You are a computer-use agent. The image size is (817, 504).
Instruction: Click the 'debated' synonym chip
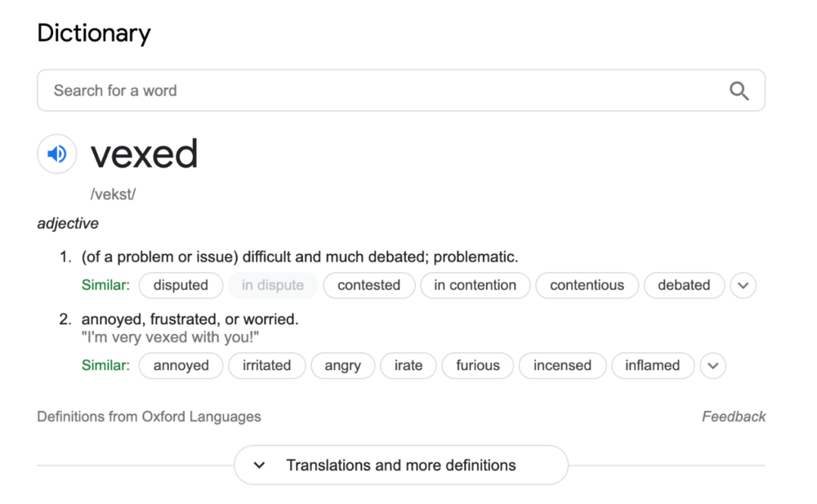click(684, 286)
